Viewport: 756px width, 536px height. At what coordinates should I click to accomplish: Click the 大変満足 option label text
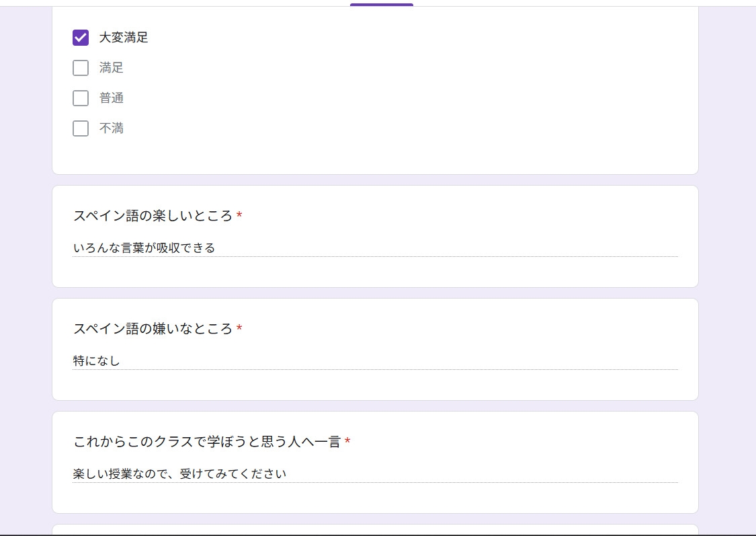pos(124,38)
